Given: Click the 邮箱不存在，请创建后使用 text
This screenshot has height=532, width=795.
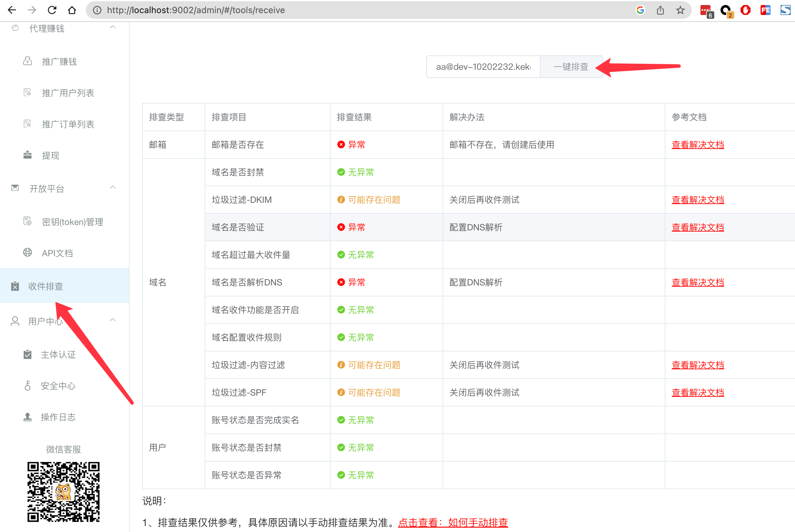Looking at the screenshot, I should 501,145.
